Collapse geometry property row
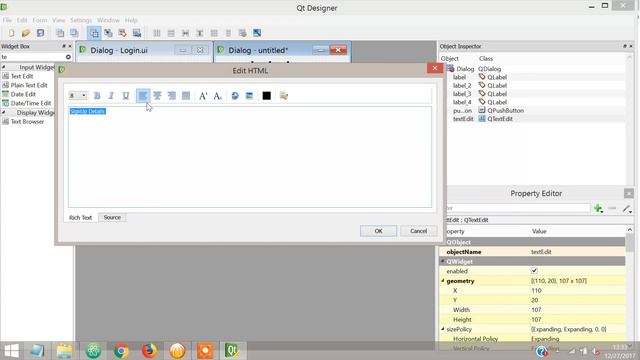Image resolution: width=640 pixels, height=360 pixels. pos(443,281)
